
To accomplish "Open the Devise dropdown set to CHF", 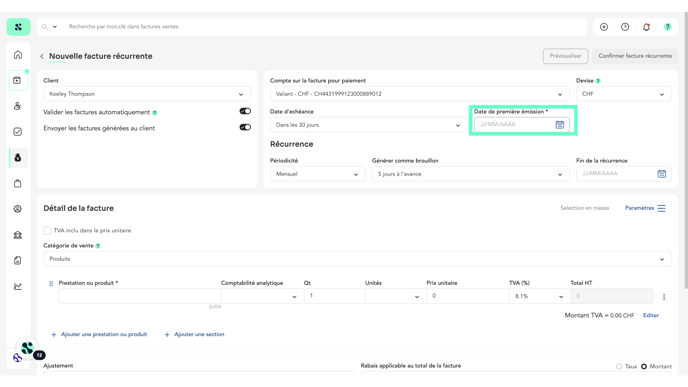I will pos(624,94).
